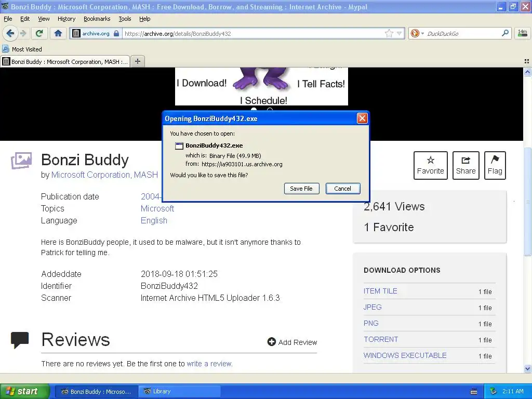This screenshot has height=399, width=532.
Task: Open the History menu
Action: pos(66,19)
